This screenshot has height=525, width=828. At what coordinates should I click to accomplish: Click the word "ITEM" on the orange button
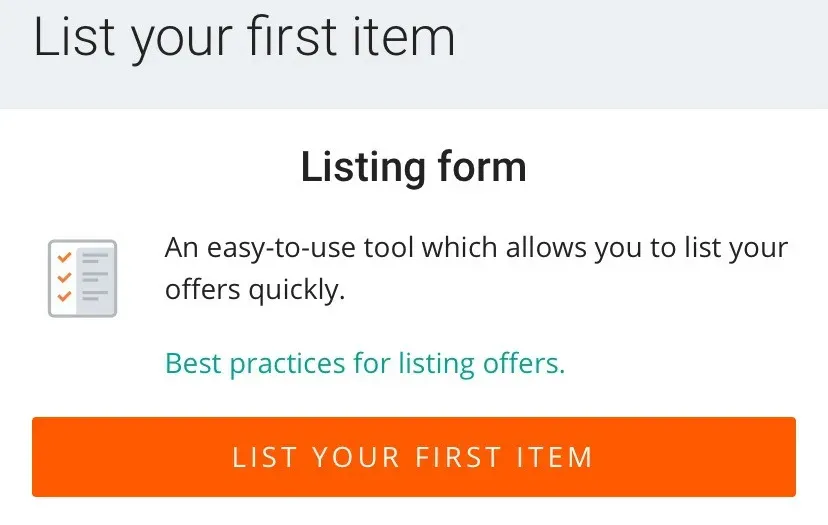[x=555, y=458]
